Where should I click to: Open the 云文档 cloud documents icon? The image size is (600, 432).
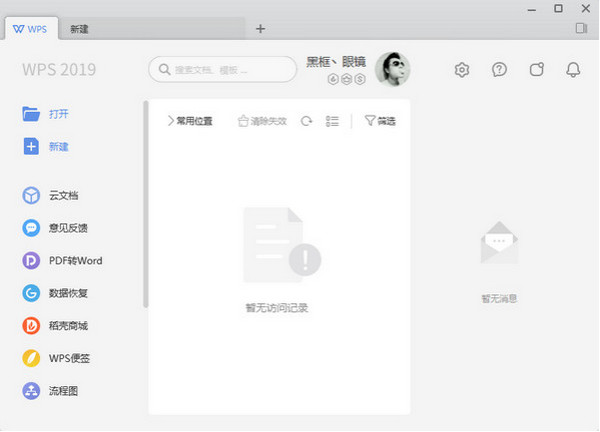pos(31,195)
